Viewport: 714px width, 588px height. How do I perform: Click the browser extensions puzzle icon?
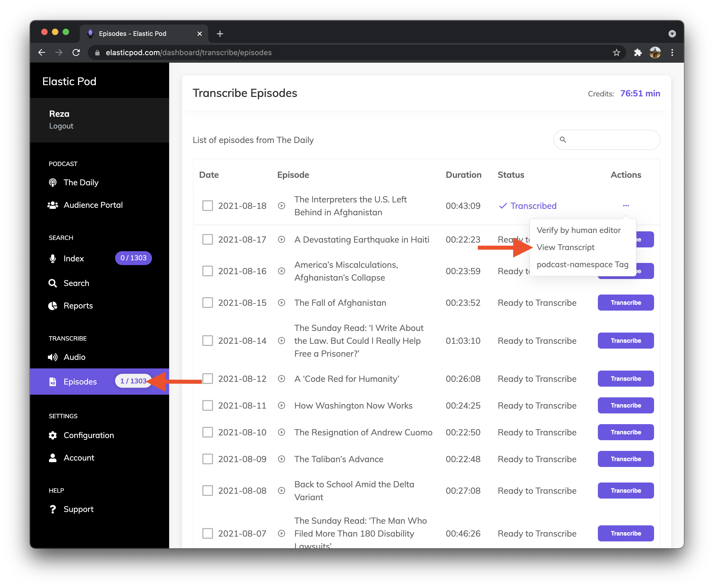click(637, 52)
